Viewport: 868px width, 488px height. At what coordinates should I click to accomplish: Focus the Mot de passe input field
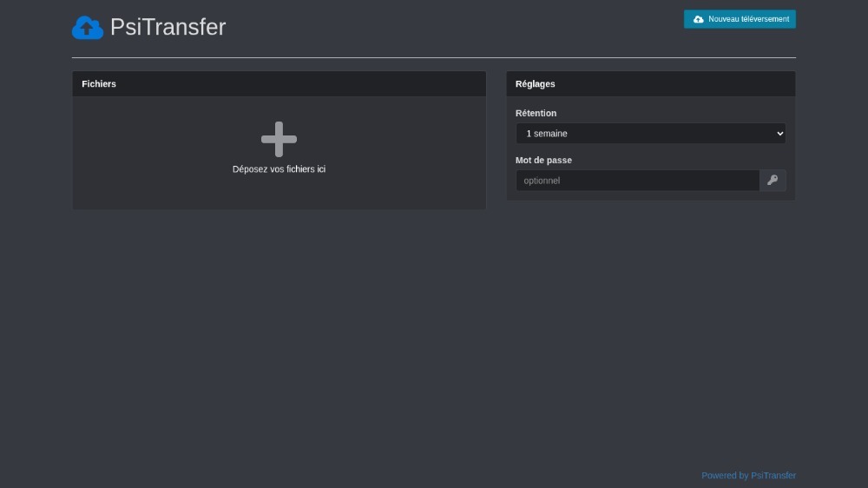tap(637, 181)
